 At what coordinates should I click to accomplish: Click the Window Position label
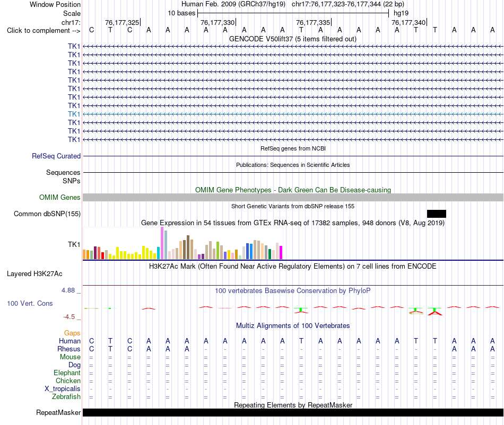click(55, 4)
